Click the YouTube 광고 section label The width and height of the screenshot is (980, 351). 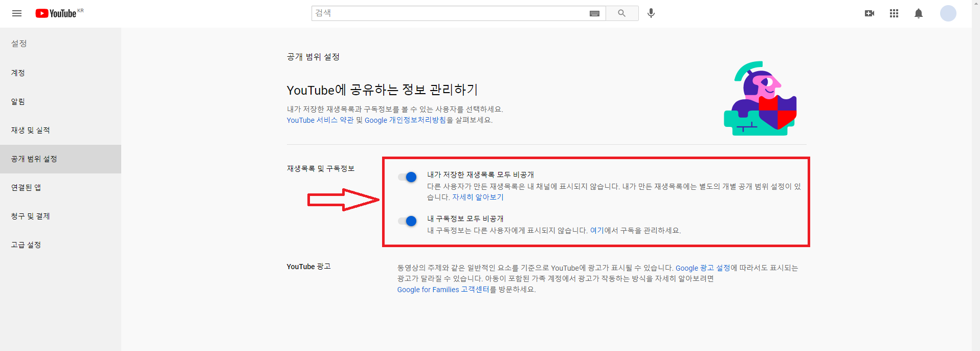[309, 267]
